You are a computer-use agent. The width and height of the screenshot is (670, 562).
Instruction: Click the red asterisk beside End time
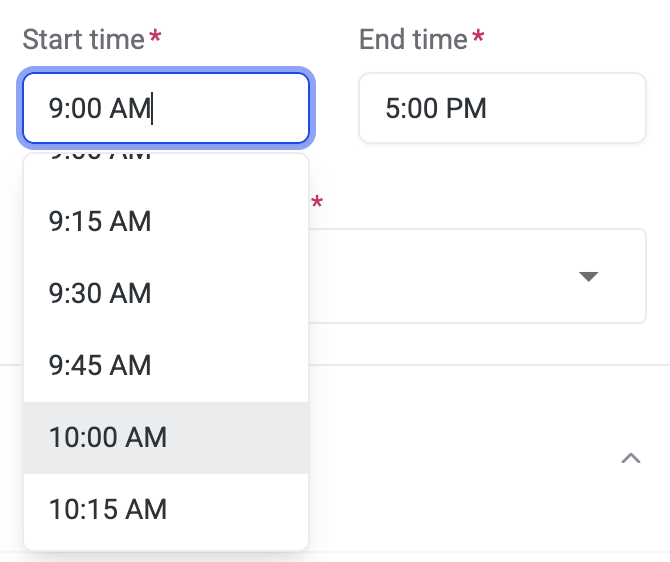(478, 38)
